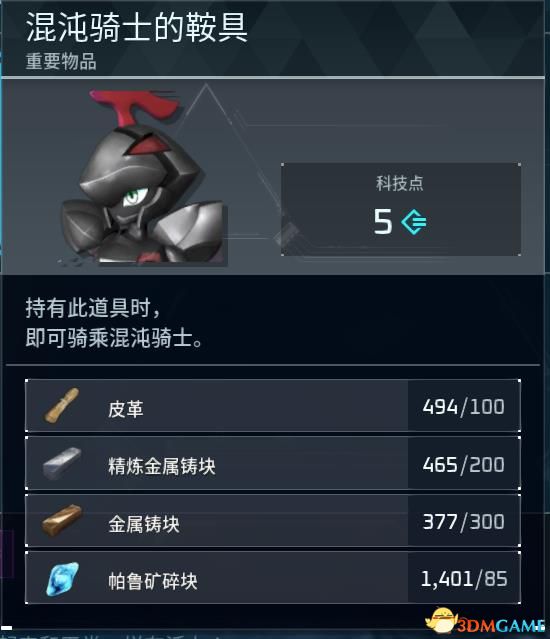Click the 1,401/85 quantity counter

pos(464,579)
